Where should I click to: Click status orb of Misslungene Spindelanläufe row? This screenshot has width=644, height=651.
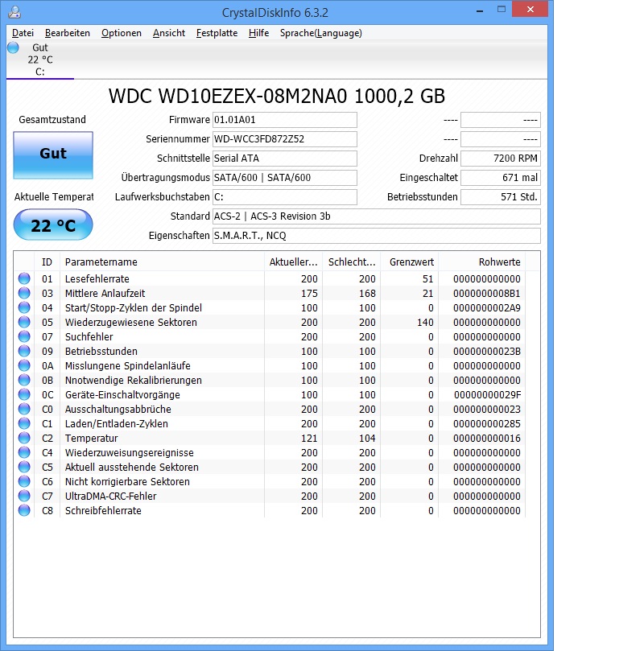tap(24, 365)
